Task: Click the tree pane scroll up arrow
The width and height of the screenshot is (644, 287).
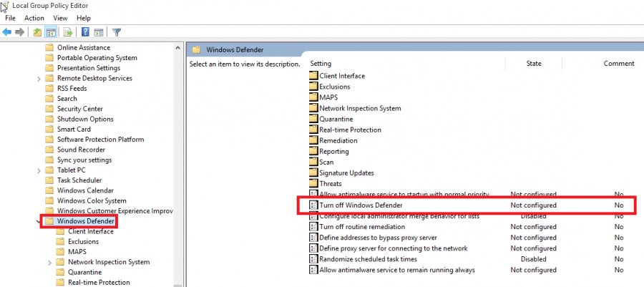Action: (178, 48)
